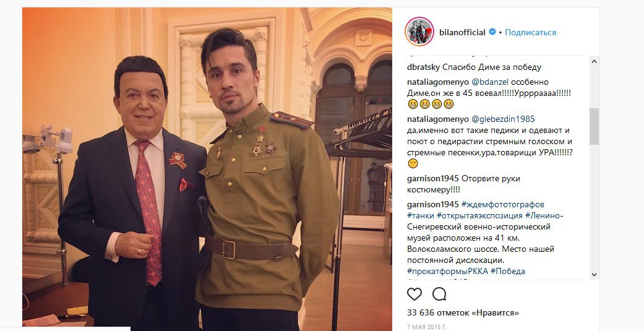Image resolution: width=644 pixels, height=331 pixels.
Task: Click the @glebezdin1985 mention
Action: (x=503, y=119)
